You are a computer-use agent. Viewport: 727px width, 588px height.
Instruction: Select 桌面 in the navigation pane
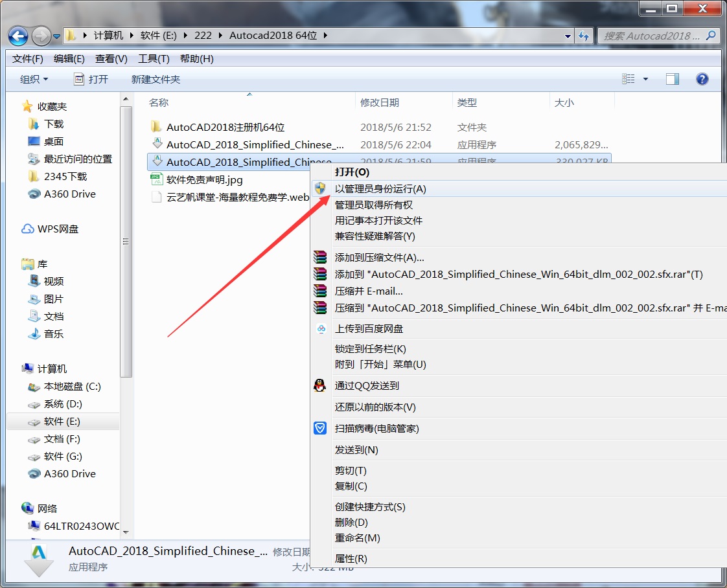47,141
